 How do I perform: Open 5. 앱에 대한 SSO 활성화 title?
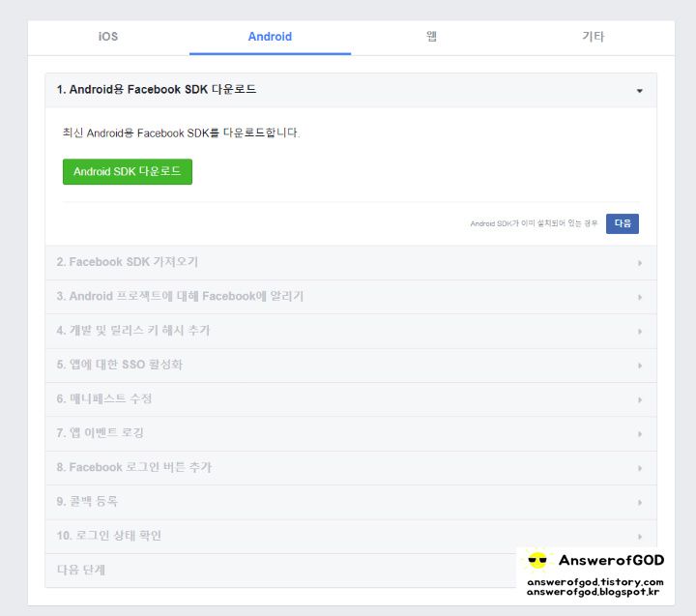point(120,365)
